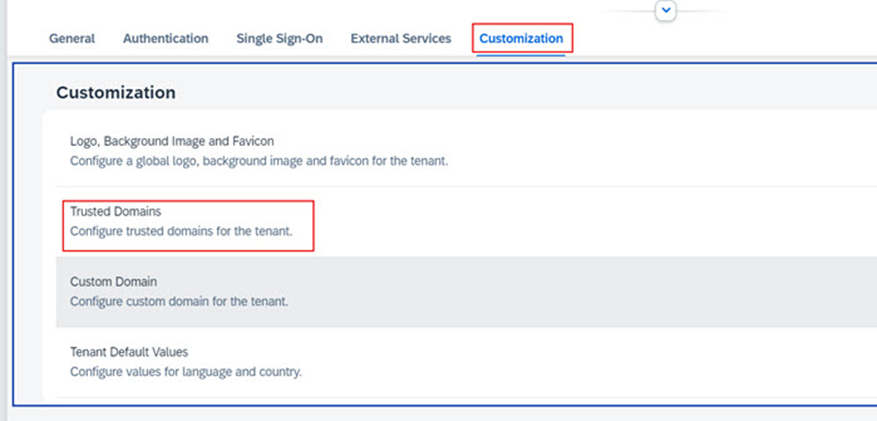Click the gray highlighted Custom Domain row background
Viewport: 877px width, 421px height.
600,291
